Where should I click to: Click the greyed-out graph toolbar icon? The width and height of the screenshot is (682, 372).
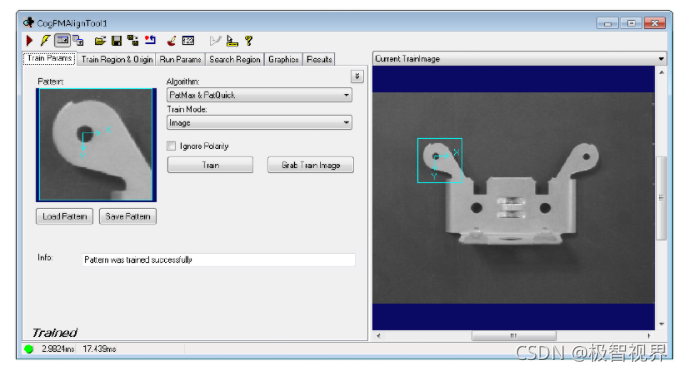215,41
